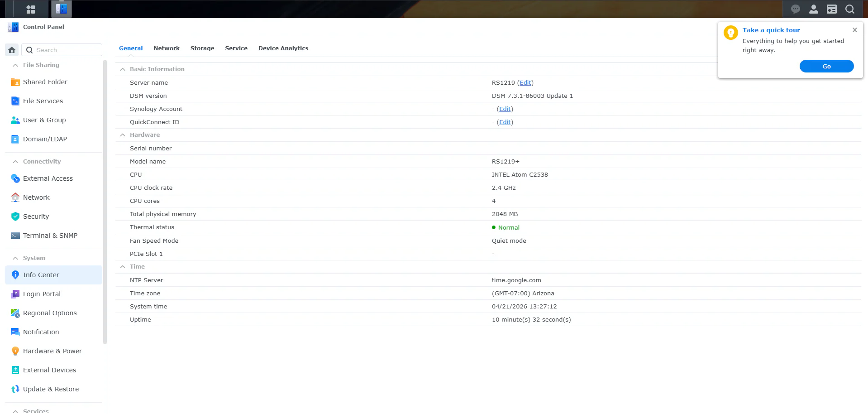Click the Uptime row label
This screenshot has height=414, width=868.
pos(140,319)
